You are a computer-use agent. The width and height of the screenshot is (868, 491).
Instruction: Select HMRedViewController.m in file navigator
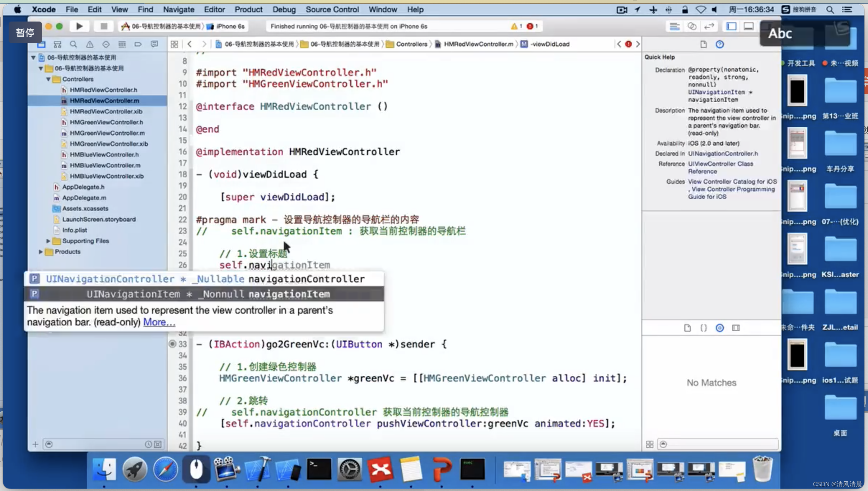pos(104,100)
